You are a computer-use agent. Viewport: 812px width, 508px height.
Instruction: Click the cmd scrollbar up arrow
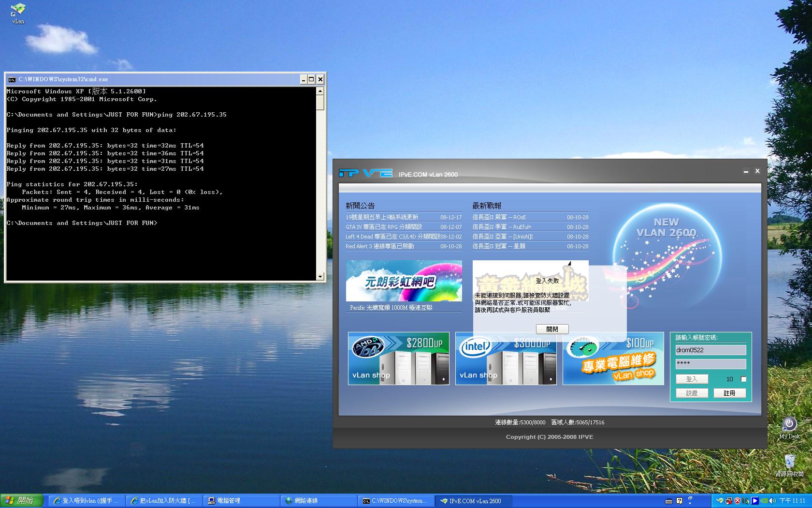[320, 91]
